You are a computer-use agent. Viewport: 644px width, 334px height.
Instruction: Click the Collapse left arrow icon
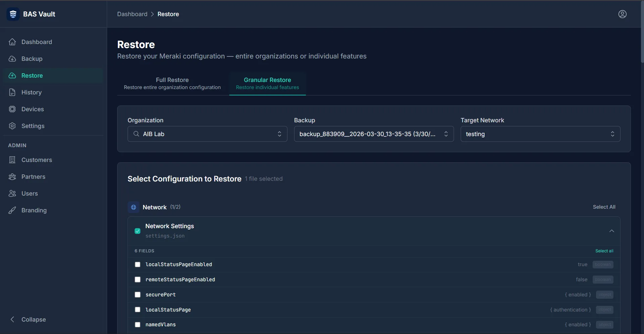(12, 319)
